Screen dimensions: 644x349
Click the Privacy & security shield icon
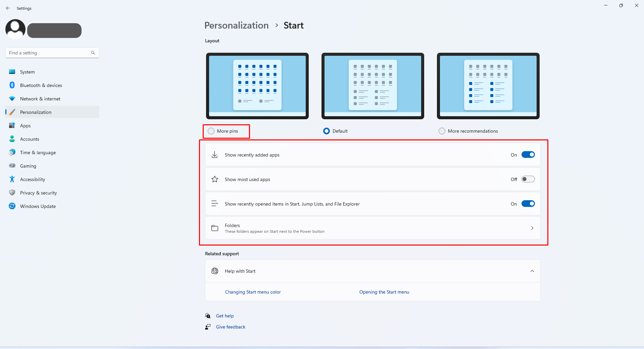pyautogui.click(x=12, y=193)
